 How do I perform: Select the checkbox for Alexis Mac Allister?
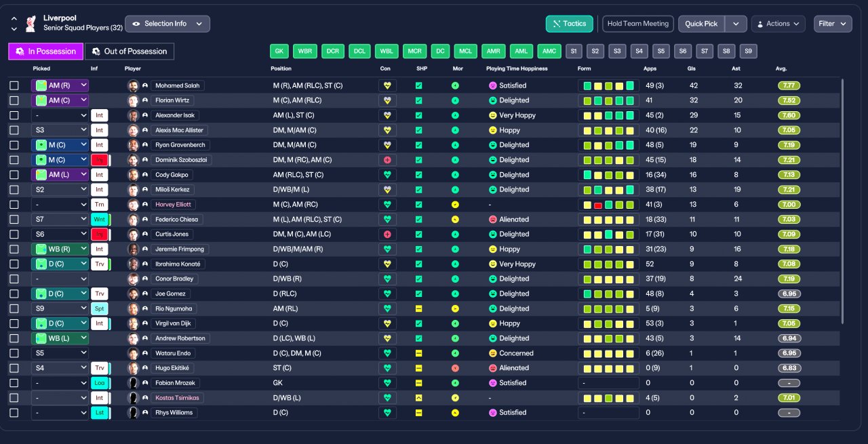14,130
